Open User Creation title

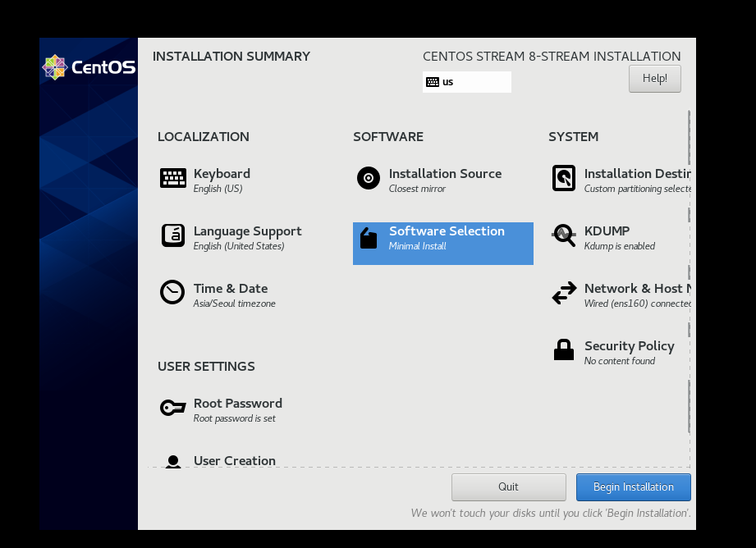(x=234, y=461)
